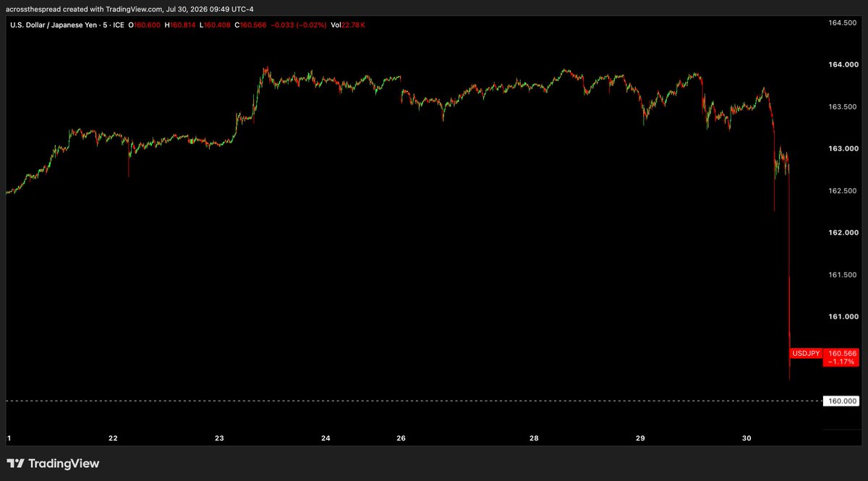Click the Close value C160.566
This screenshot has width=868, height=481.
tap(250, 26)
